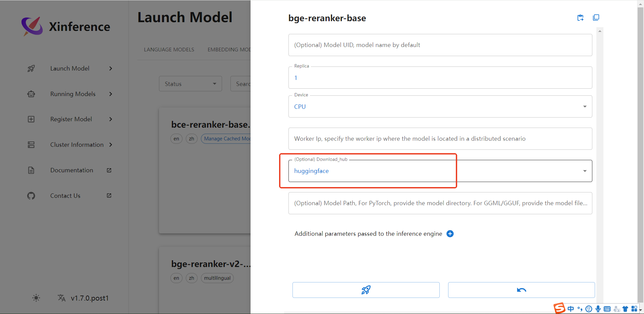
Task: Click the Model Path input field
Action: 440,203
